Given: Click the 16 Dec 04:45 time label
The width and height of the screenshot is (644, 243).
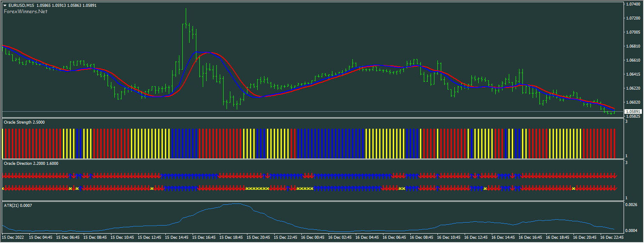Looking at the screenshot, I should click(368, 237).
